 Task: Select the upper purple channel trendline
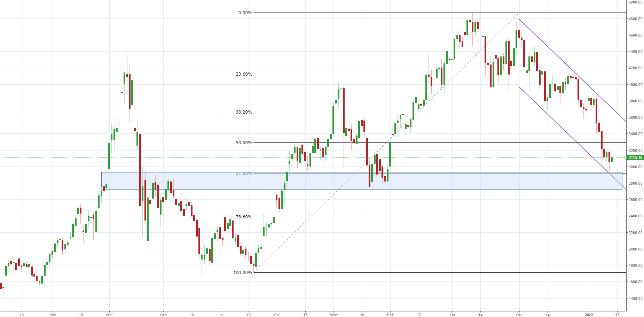click(x=573, y=70)
